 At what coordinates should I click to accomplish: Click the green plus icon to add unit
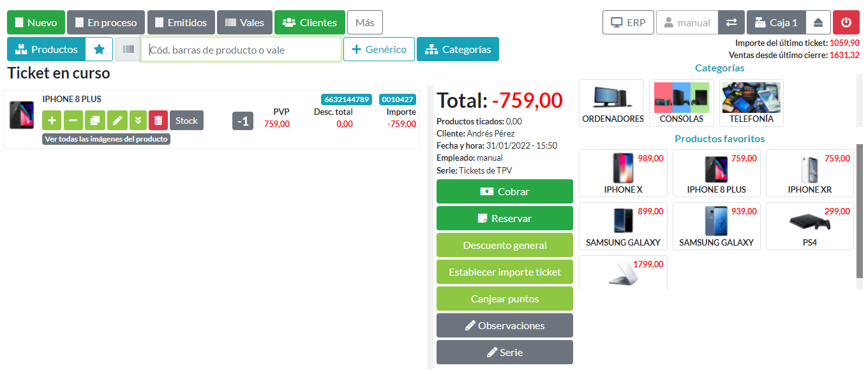coord(51,121)
